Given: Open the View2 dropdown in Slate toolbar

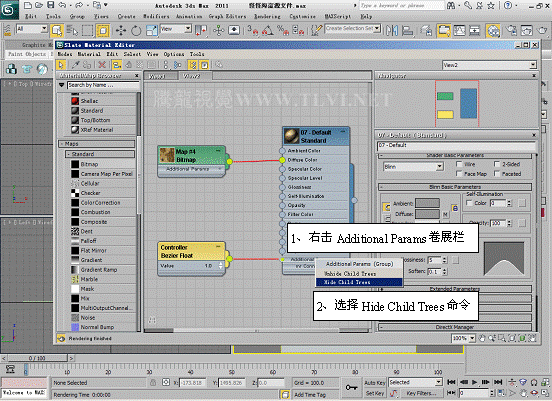Looking at the screenshot, I should point(489,65).
